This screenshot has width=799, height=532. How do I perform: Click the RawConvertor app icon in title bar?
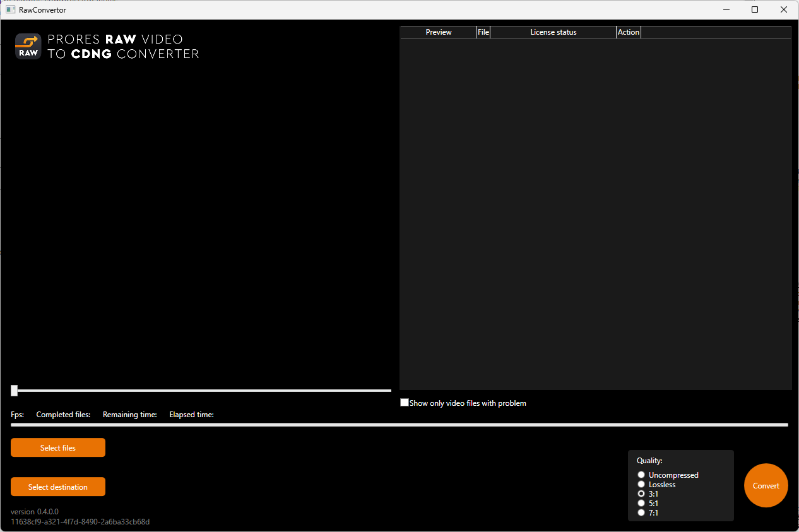[9, 9]
